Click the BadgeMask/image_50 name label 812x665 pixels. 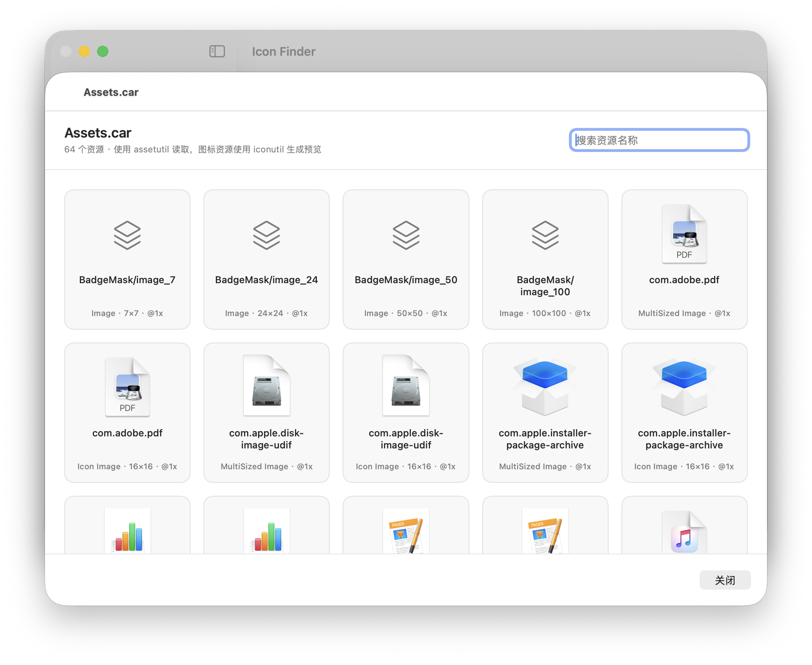point(406,280)
